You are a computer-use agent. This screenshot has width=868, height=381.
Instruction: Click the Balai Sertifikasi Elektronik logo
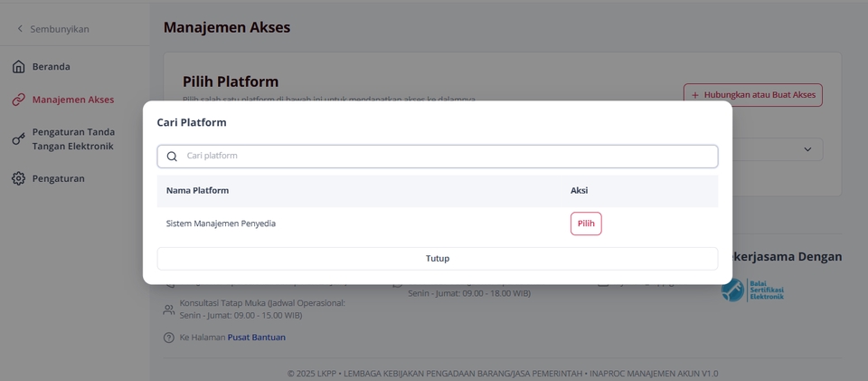click(752, 290)
